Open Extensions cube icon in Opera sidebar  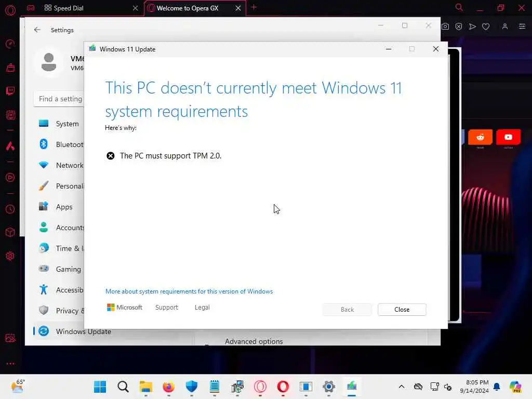(10, 232)
